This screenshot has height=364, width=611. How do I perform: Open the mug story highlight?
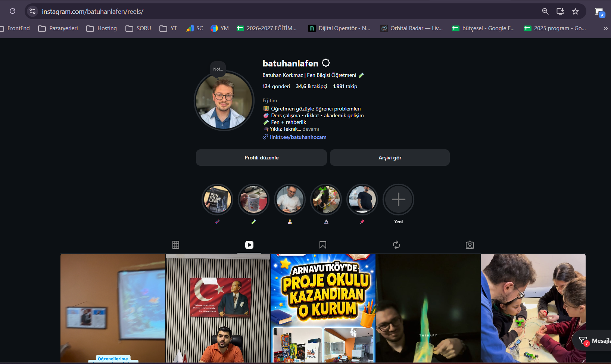253,199
